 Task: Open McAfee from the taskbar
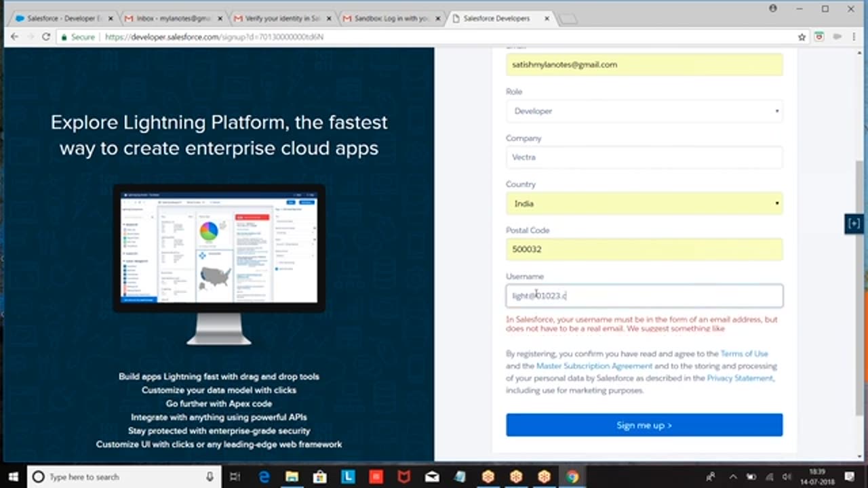pos(404,476)
